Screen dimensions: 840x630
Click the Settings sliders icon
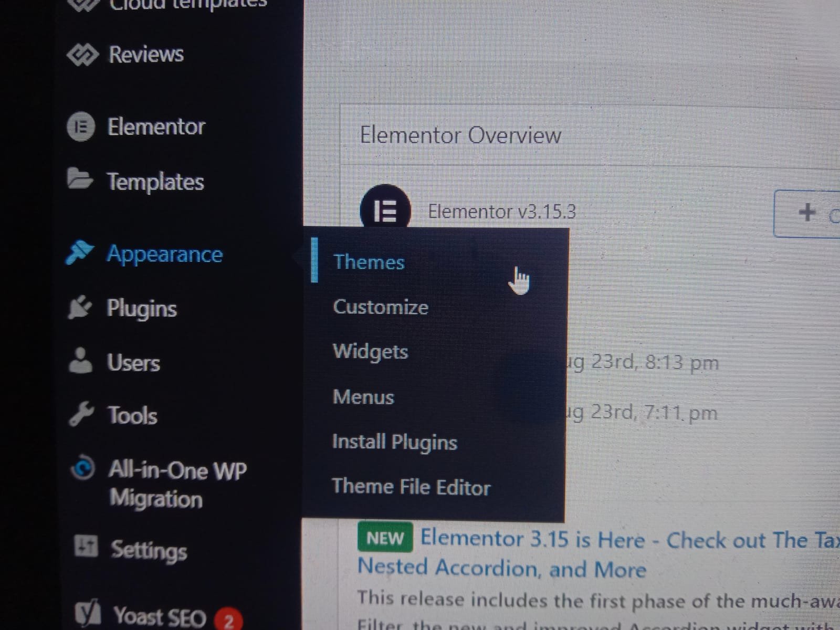point(86,547)
